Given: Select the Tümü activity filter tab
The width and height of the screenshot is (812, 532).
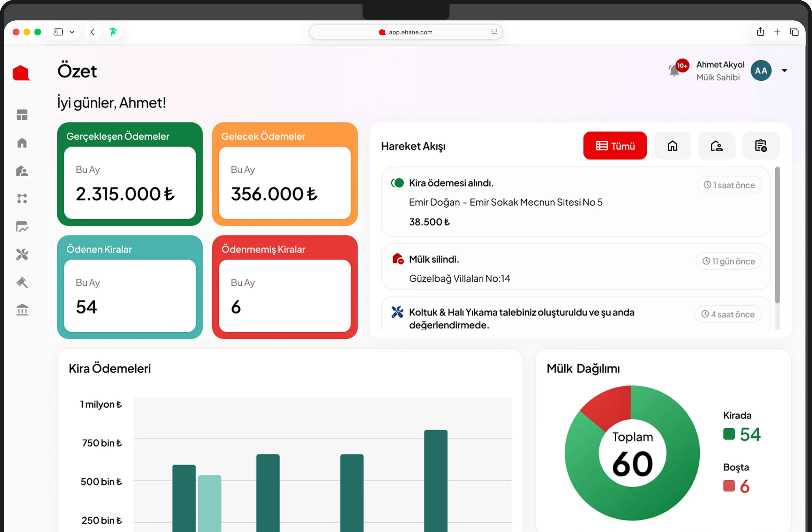Looking at the screenshot, I should (x=615, y=146).
